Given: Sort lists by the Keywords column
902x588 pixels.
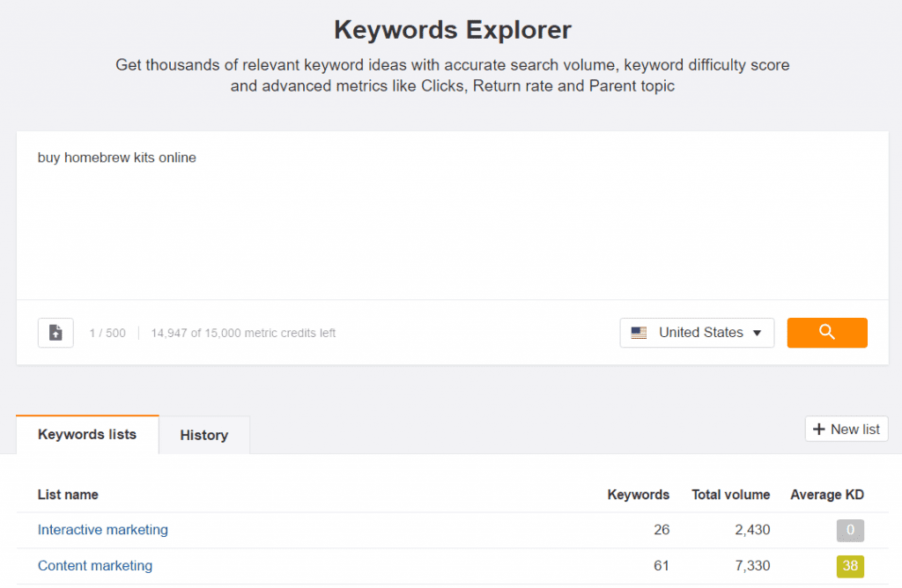Looking at the screenshot, I should [x=638, y=495].
